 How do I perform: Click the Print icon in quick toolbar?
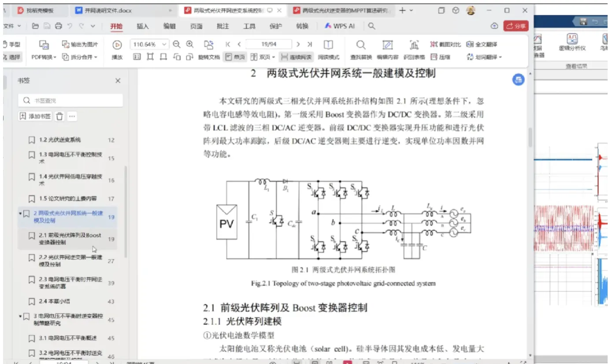pos(58,26)
